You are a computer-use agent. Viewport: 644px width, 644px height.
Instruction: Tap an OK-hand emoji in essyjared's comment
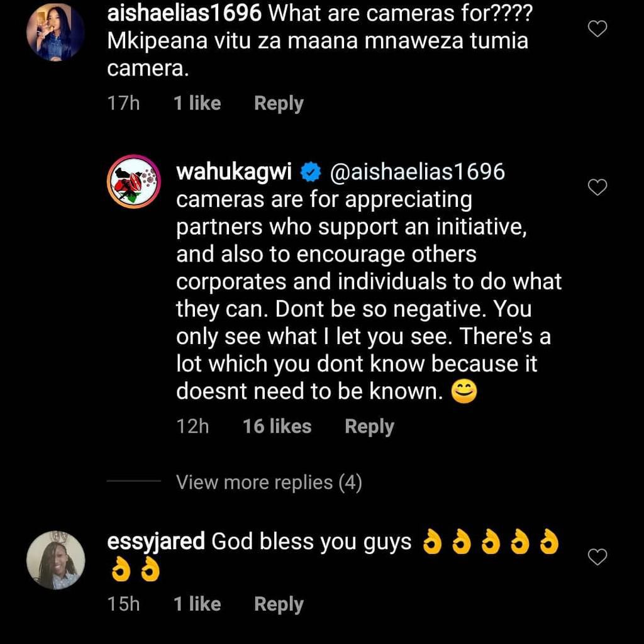click(431, 541)
